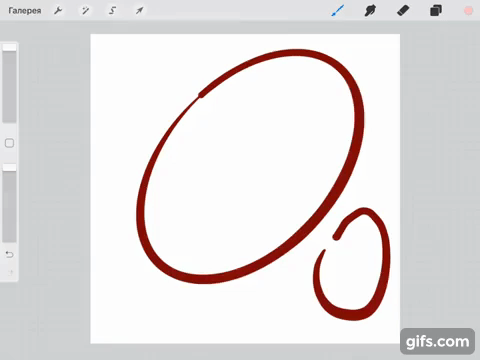Select the Brush tool

coord(338,11)
